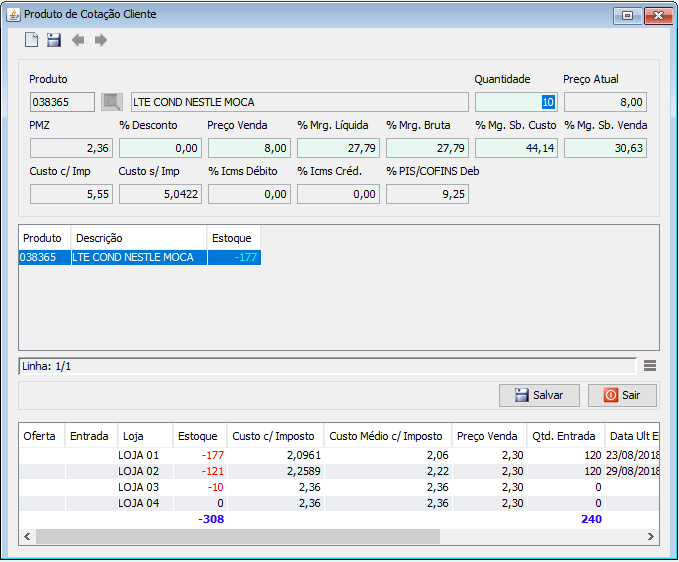Select row 038365 in the product grid
The width and height of the screenshot is (679, 562).
tap(140, 257)
